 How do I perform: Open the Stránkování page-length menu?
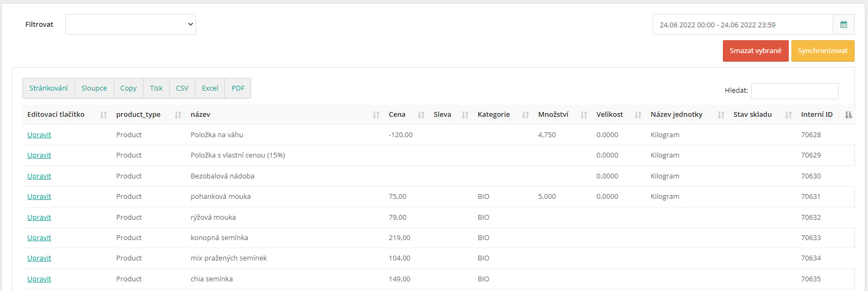tap(49, 88)
